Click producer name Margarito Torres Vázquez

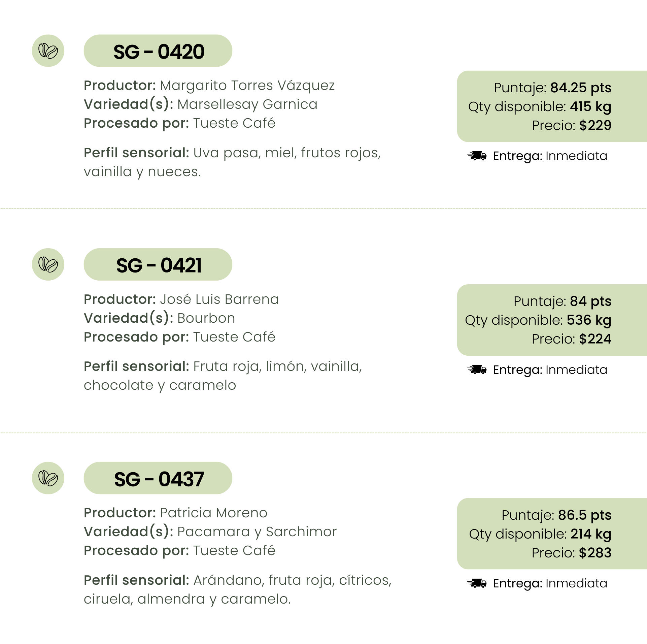(247, 86)
